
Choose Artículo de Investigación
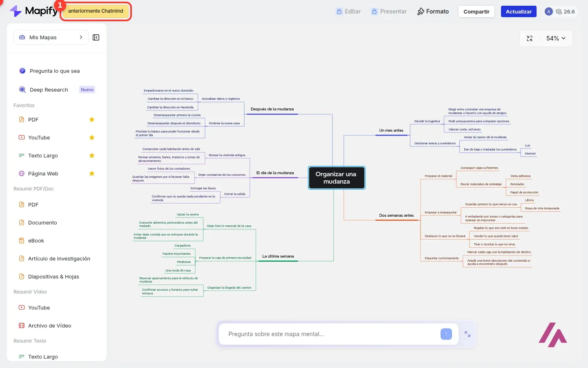(59, 258)
